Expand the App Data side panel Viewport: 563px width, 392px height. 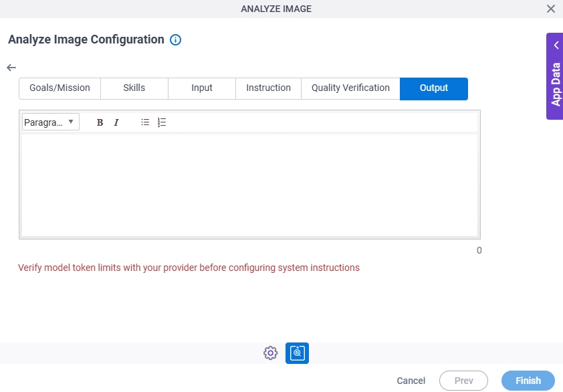555,76
